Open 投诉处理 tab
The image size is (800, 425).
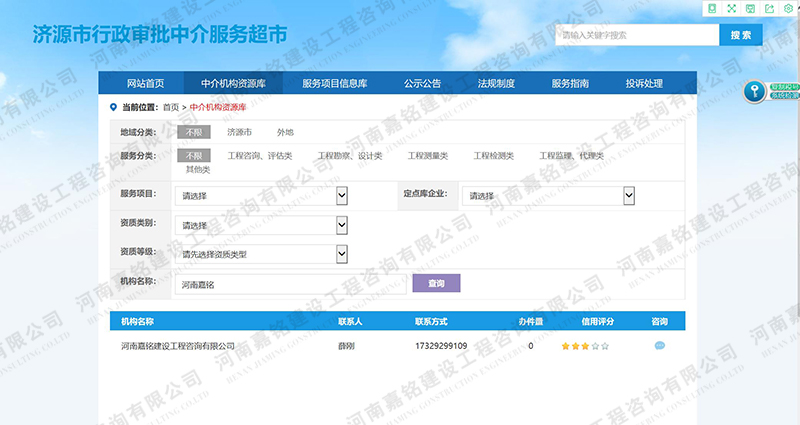[644, 83]
